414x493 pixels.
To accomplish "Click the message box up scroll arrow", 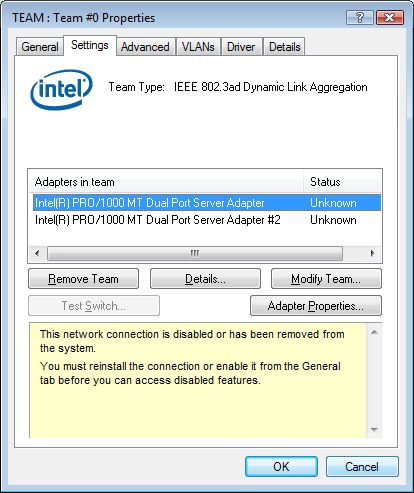I will (x=374, y=332).
